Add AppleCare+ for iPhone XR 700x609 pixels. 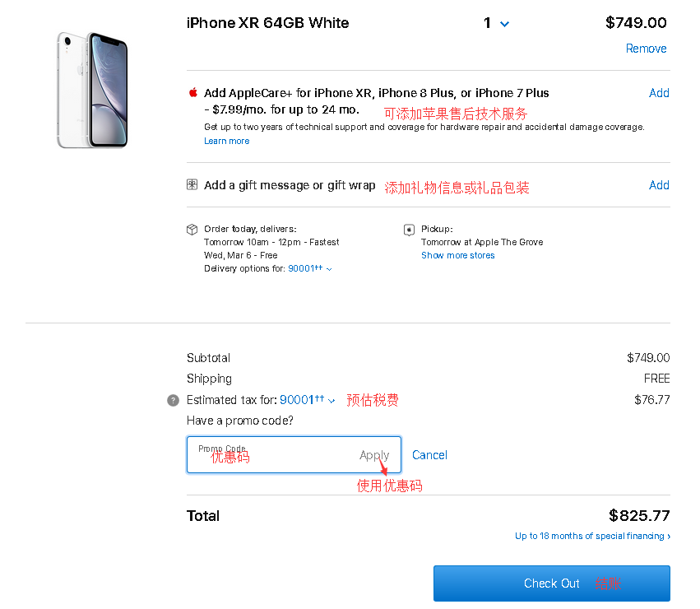(x=659, y=93)
